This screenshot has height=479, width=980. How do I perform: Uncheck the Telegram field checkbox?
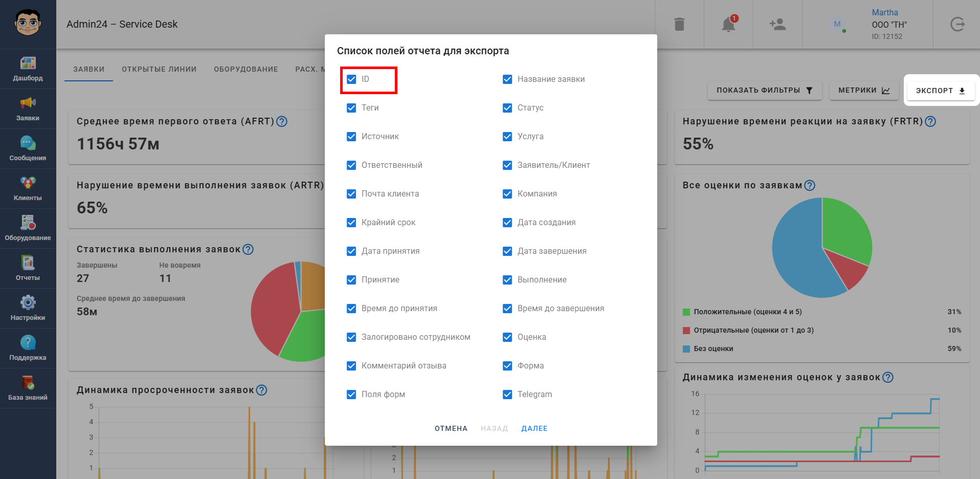click(507, 395)
